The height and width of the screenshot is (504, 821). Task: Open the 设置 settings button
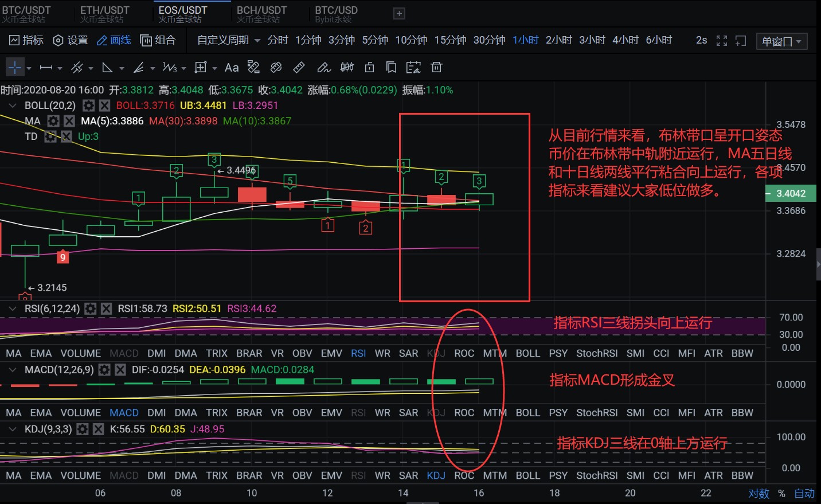tap(71, 40)
